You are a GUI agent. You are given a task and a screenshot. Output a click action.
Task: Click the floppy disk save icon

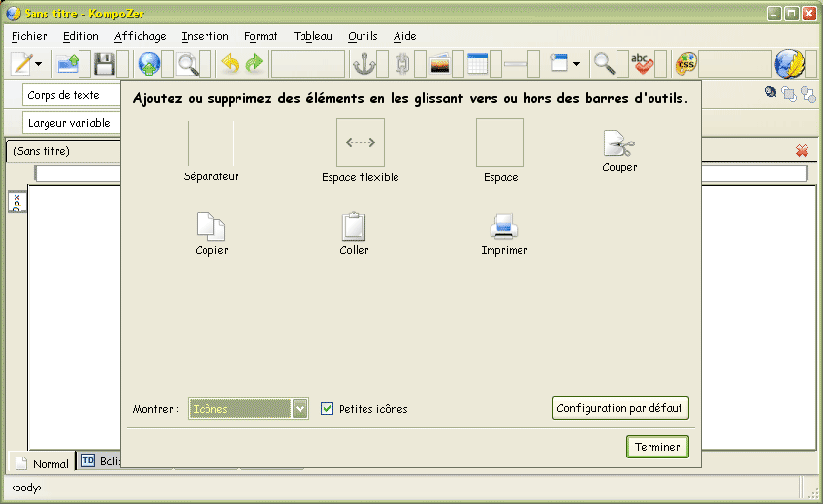pos(104,65)
